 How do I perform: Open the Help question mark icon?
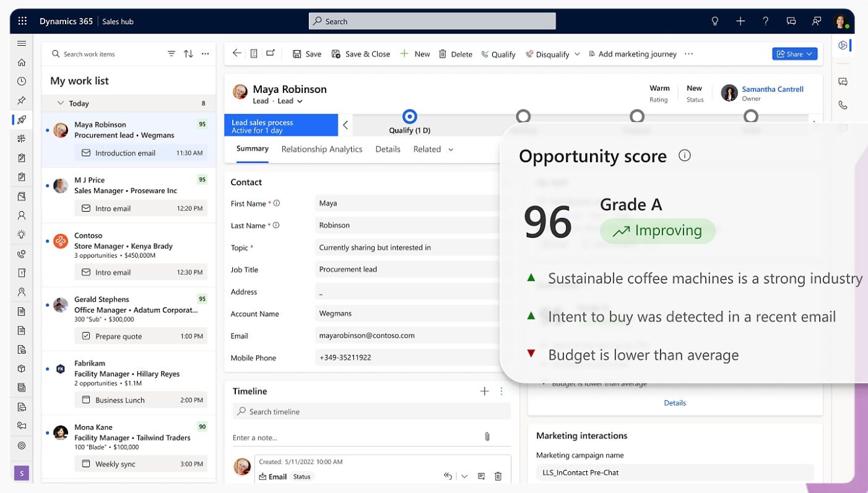coord(766,21)
